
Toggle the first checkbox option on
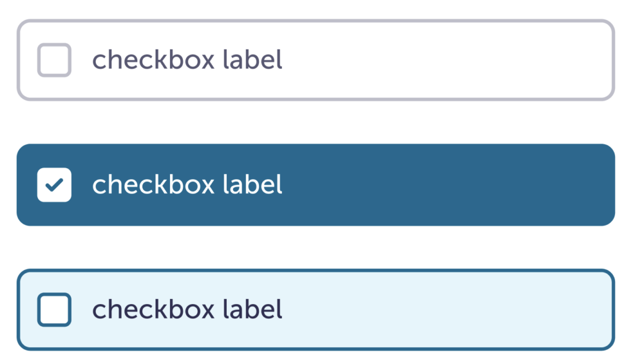point(54,60)
